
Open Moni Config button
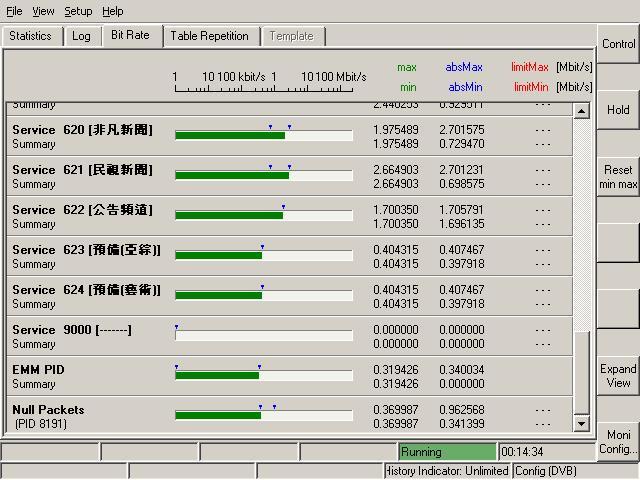tap(618, 442)
